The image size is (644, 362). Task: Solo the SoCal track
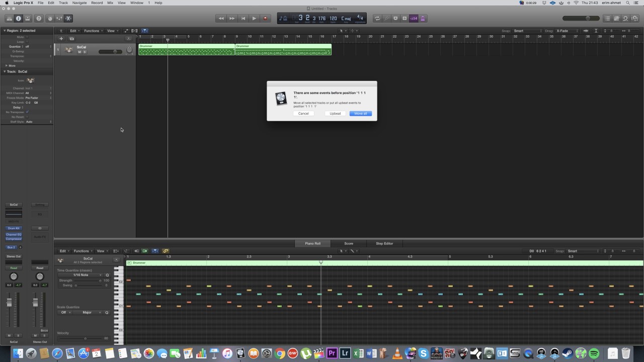(84, 52)
